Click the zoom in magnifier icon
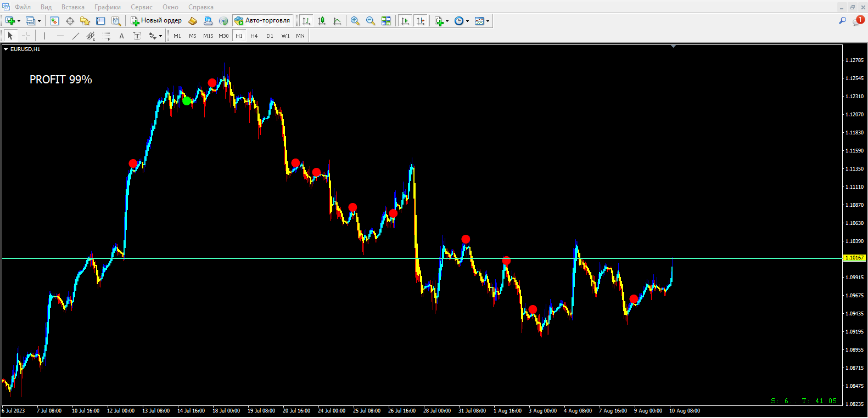The height and width of the screenshot is (418, 868). [x=355, y=21]
